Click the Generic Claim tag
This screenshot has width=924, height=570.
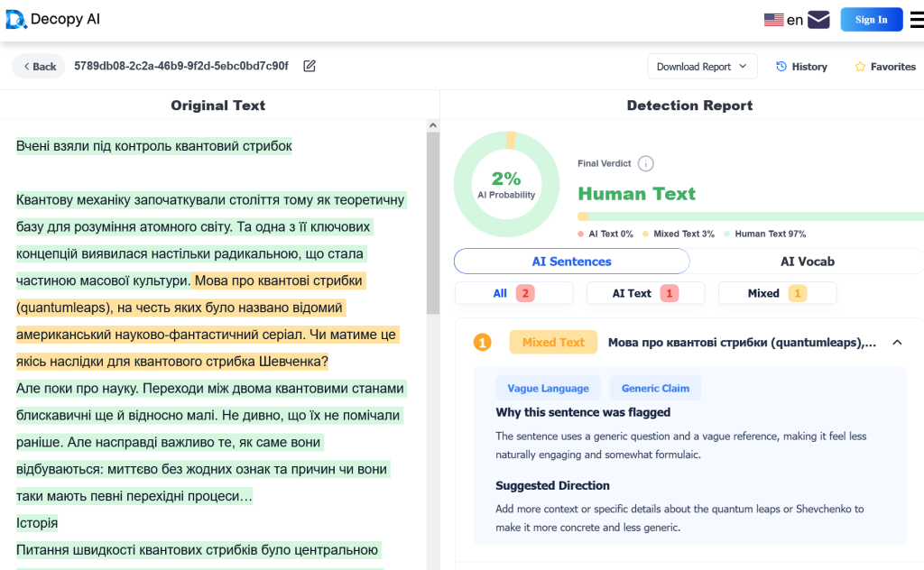pyautogui.click(x=655, y=388)
